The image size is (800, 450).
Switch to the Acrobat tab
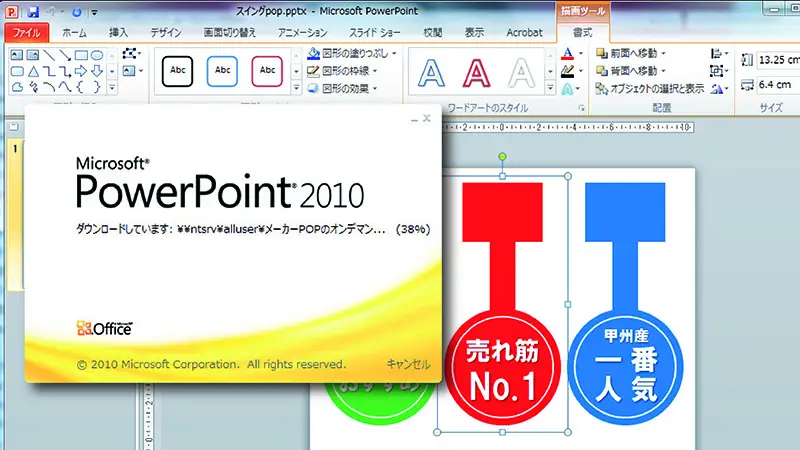click(x=524, y=33)
